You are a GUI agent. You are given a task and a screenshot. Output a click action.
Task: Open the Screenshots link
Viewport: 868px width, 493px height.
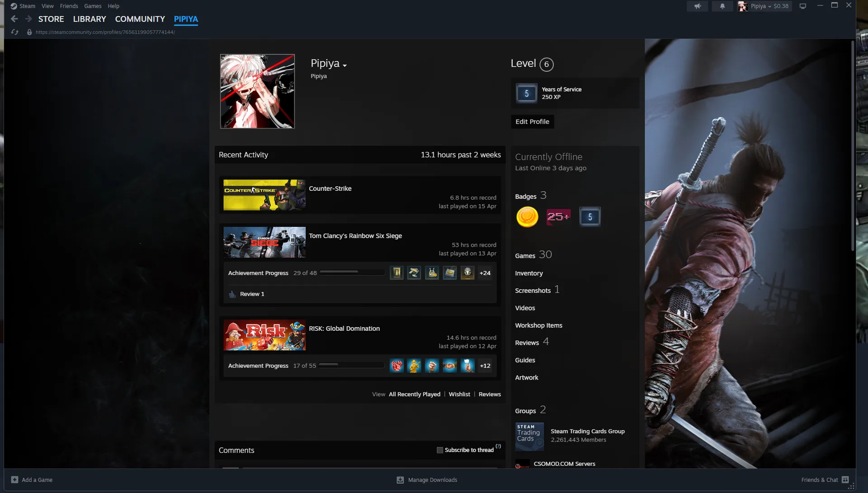point(533,291)
